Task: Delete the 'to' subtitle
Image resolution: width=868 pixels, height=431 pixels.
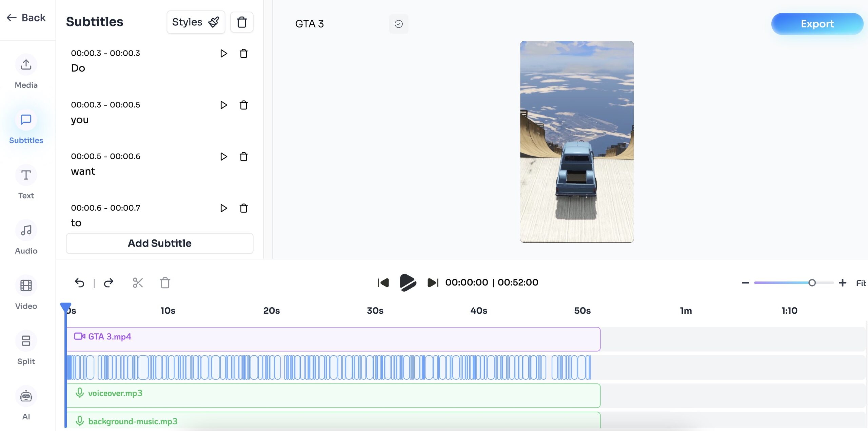Action: pos(243,208)
